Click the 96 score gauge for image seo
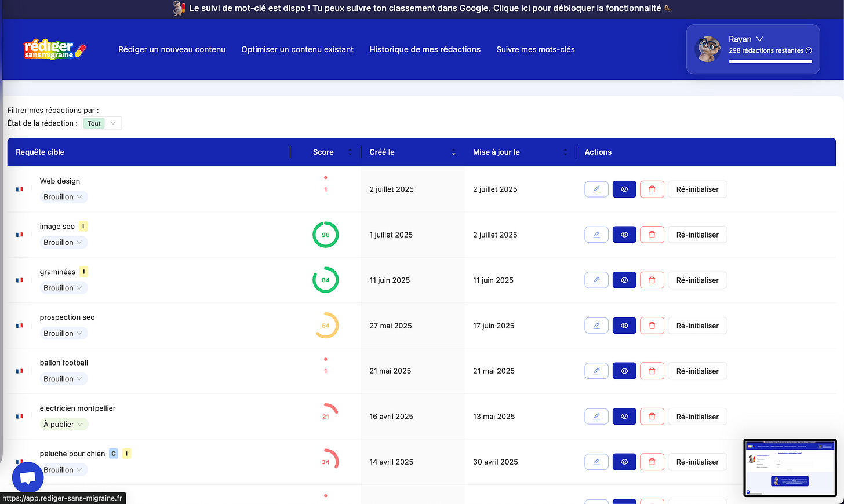The height and width of the screenshot is (504, 844). (x=326, y=235)
